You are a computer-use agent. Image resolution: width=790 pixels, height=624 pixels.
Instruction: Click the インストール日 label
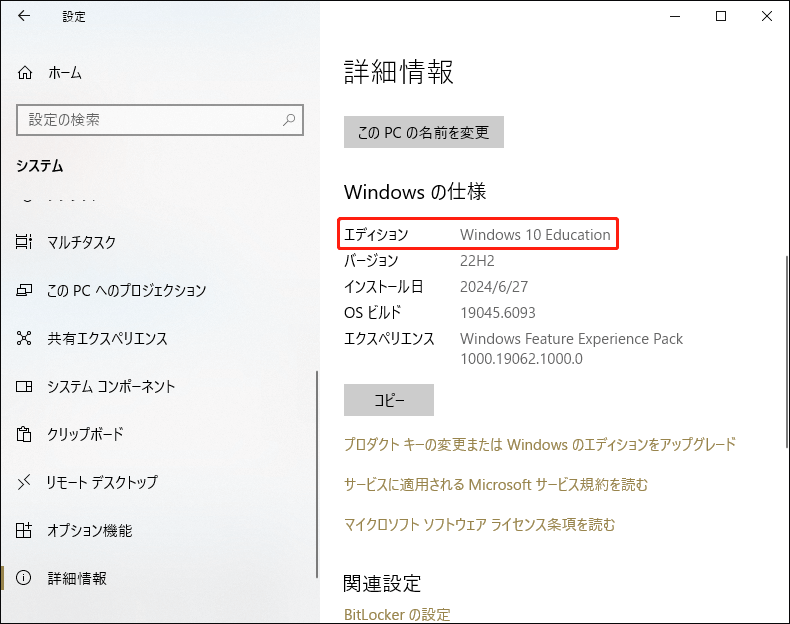point(383,287)
